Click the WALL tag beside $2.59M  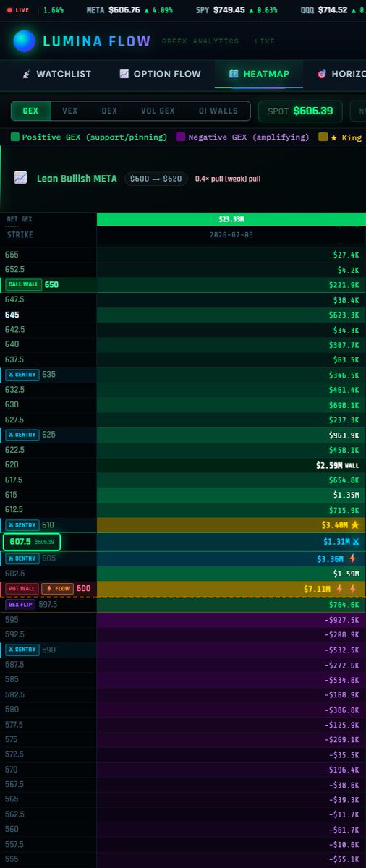[352, 465]
